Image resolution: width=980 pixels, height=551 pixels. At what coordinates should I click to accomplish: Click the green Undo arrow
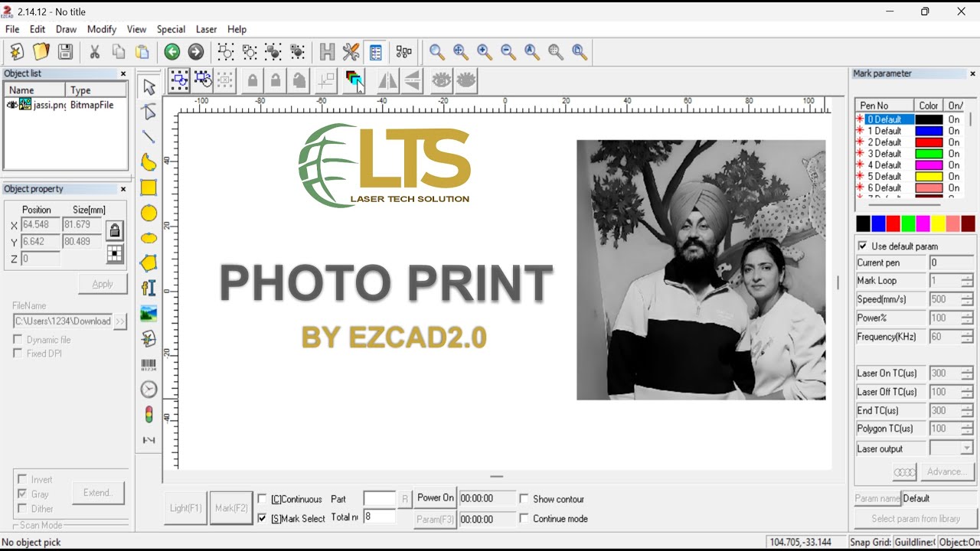pos(172,51)
